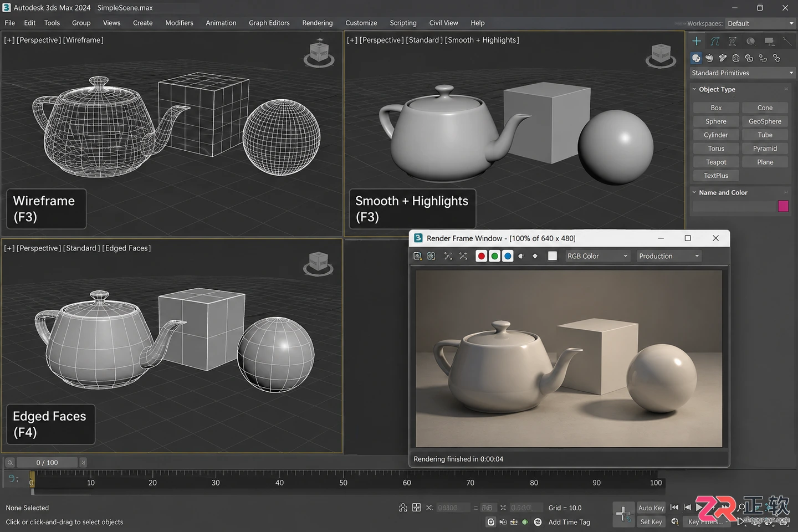798x532 pixels.
Task: Open the Hierarchy panel tab icon
Action: [x=733, y=41]
